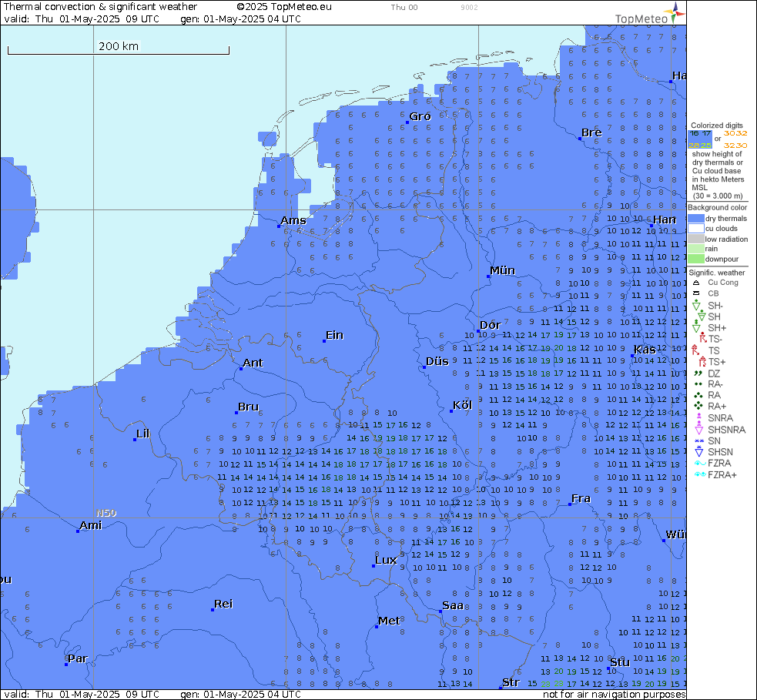This screenshot has height=700, width=757.
Task: Click the downpour background color swatch
Action: click(x=695, y=258)
